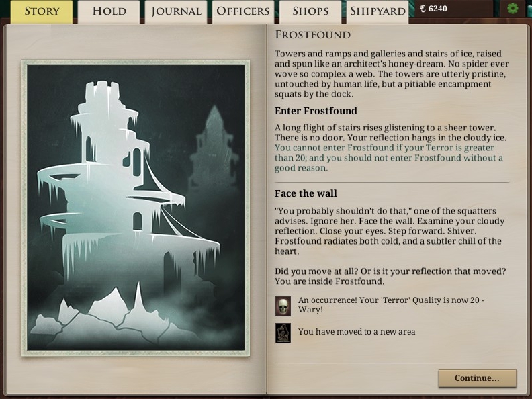Open the Shipyard tab

coord(378,11)
